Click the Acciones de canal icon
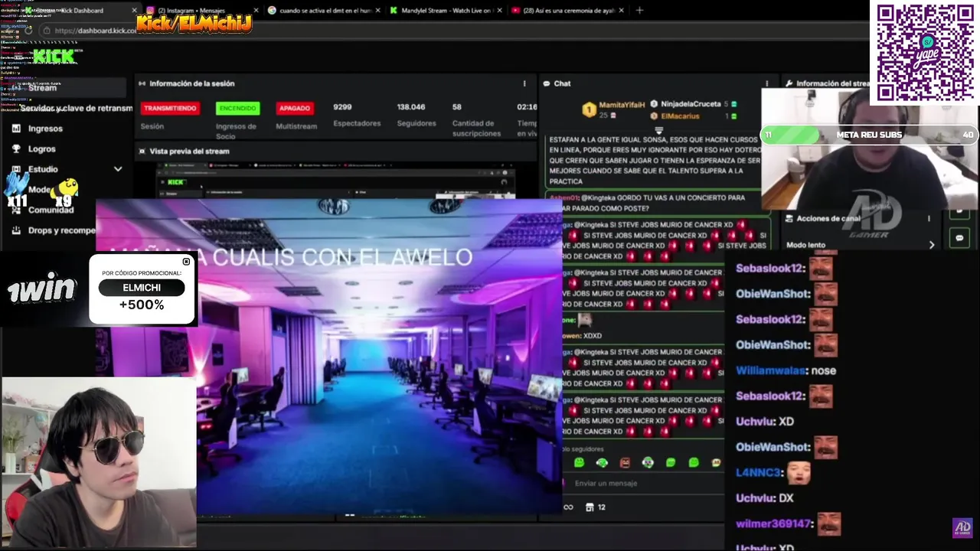This screenshot has width=980, height=551. (789, 218)
